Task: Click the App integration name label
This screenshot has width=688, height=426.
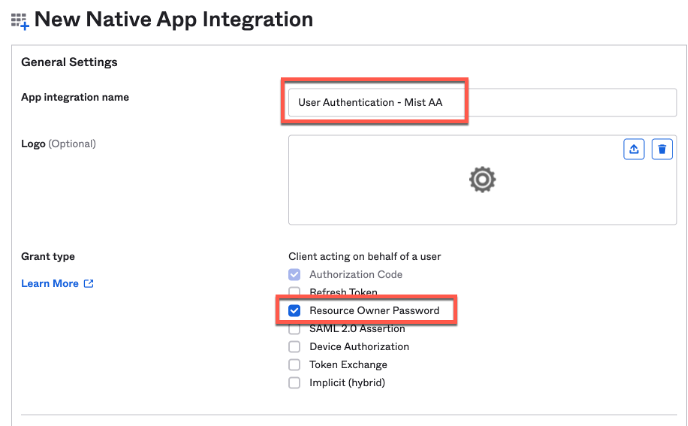Action: click(75, 97)
